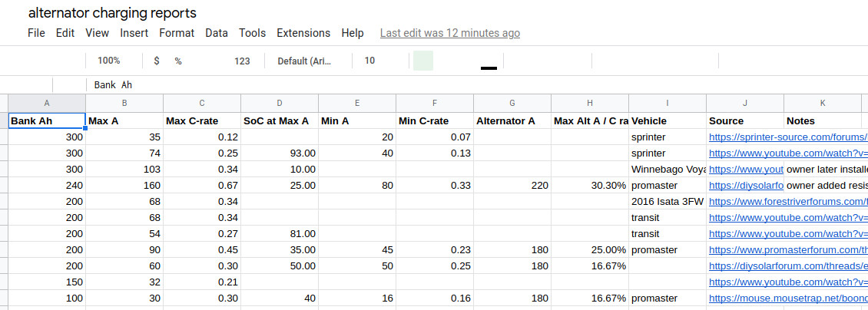Open the 100% zoom dropdown
The image size is (868, 310).
pyautogui.click(x=109, y=61)
